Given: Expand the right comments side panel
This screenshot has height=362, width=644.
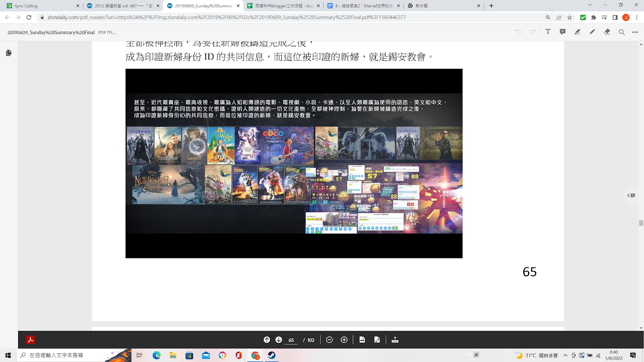Looking at the screenshot, I should coord(631,195).
